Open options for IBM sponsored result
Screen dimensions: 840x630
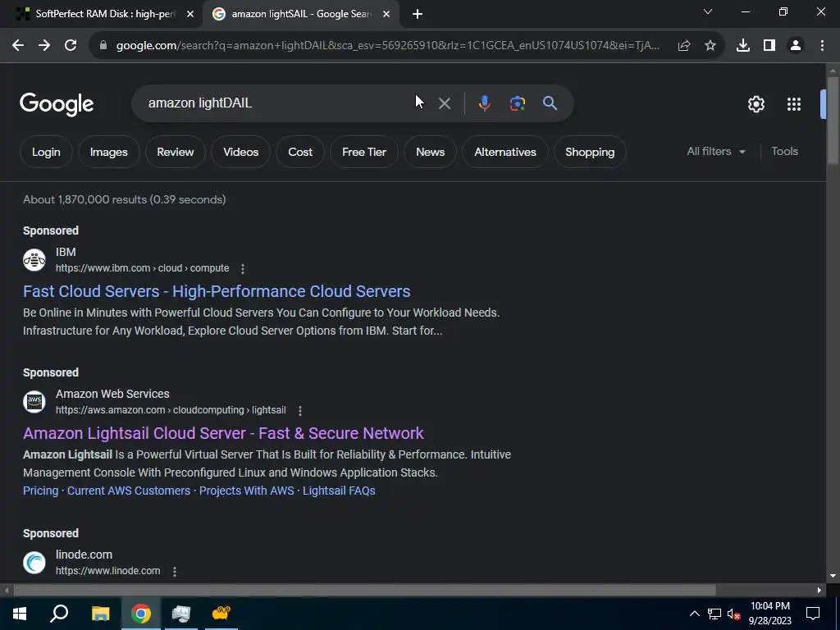[x=243, y=268]
